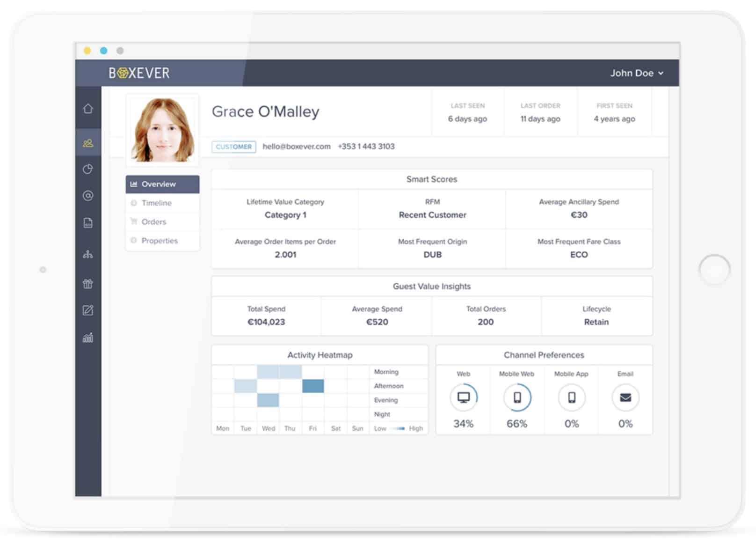Open the gift box icon in sidebar
This screenshot has width=756, height=544.
(88, 283)
